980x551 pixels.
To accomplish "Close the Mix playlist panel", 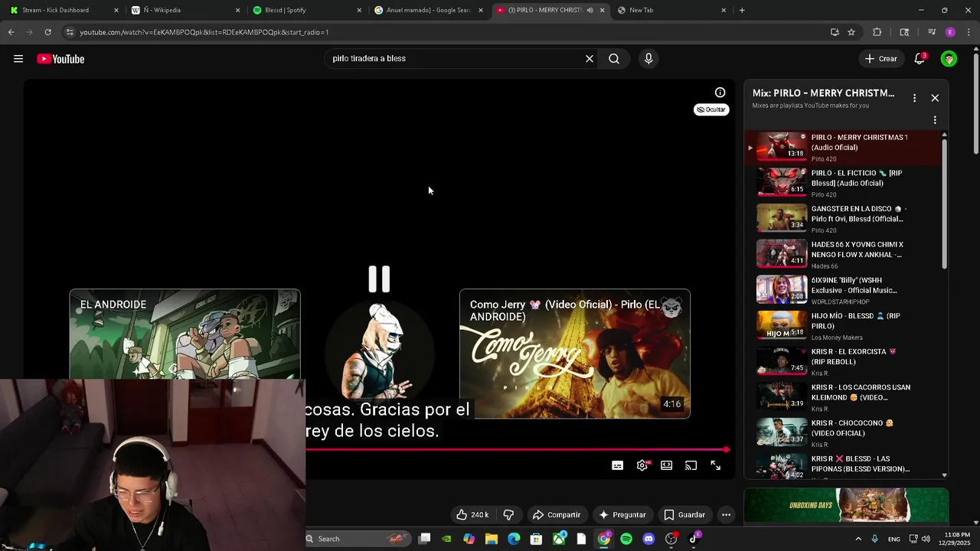I will pyautogui.click(x=935, y=98).
